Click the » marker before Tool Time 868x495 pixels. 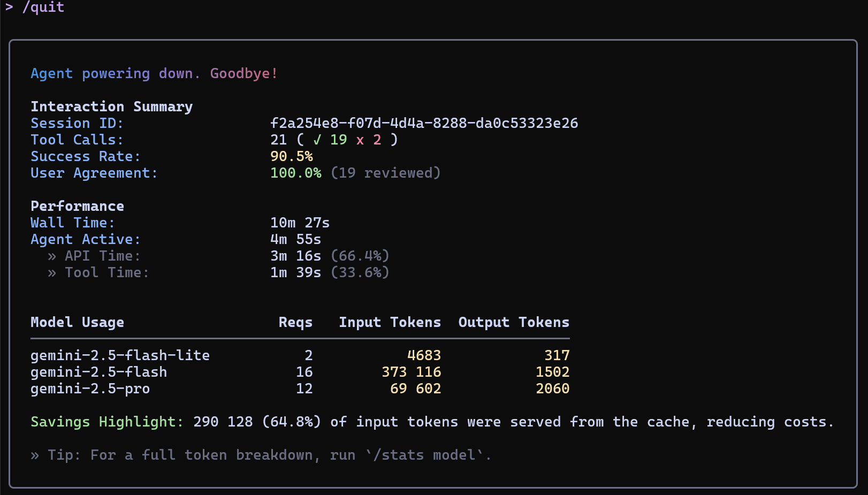52,273
